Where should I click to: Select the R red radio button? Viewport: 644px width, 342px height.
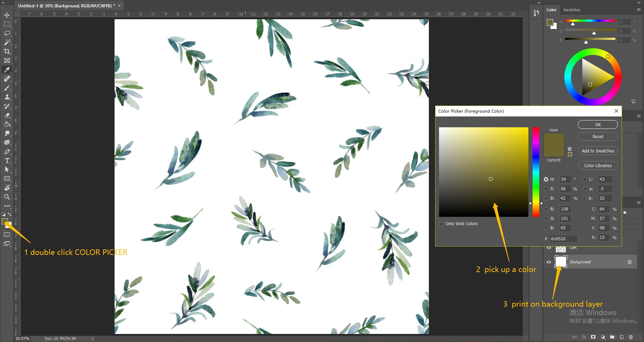click(x=546, y=209)
